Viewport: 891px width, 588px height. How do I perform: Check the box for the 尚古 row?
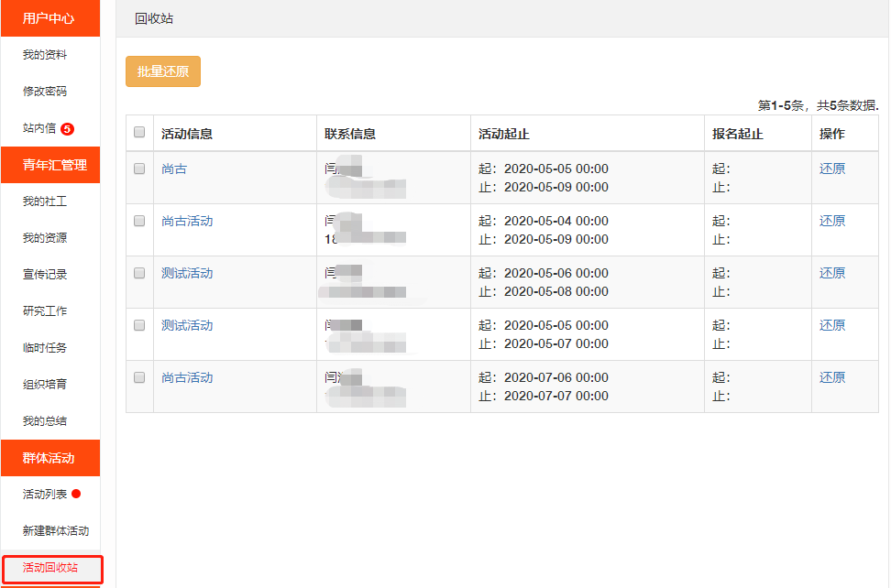[139, 169]
